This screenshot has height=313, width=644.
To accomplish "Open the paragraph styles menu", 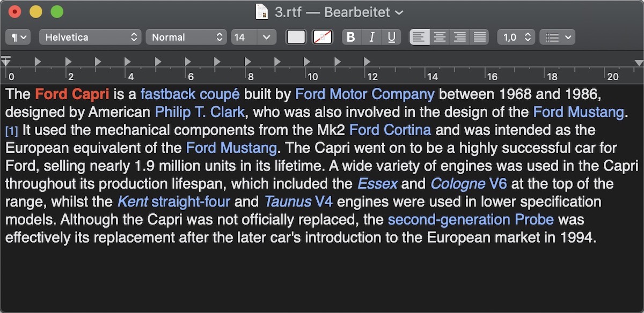I will (18, 37).
